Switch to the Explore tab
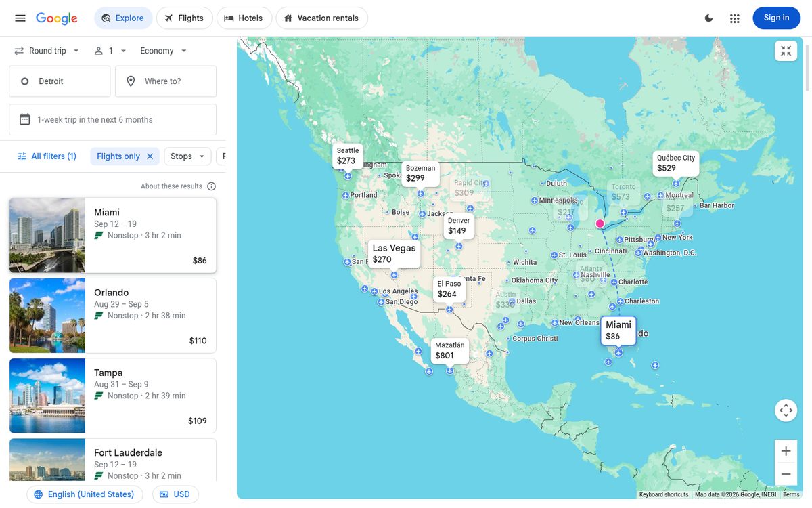The height and width of the screenshot is (508, 812). point(123,18)
